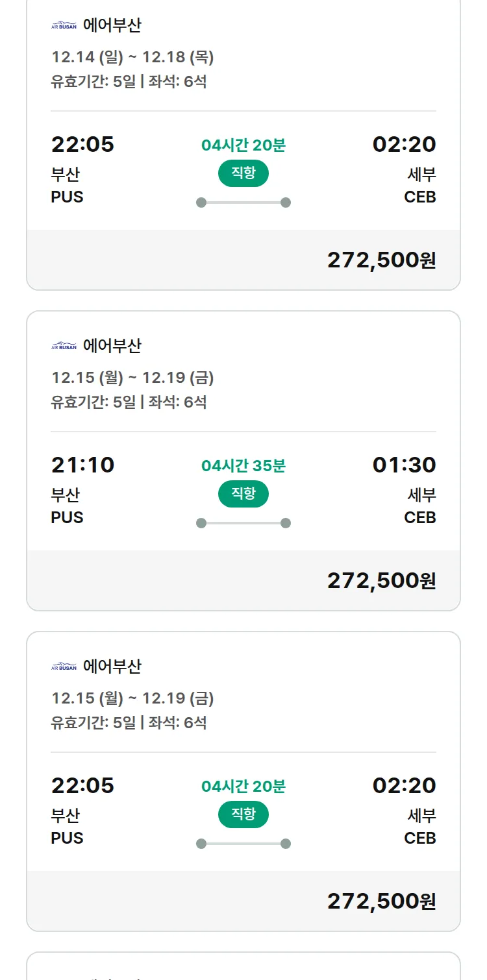
Task: Click the 에어부산 airline name on the 12.14 card
Action: click(x=112, y=26)
